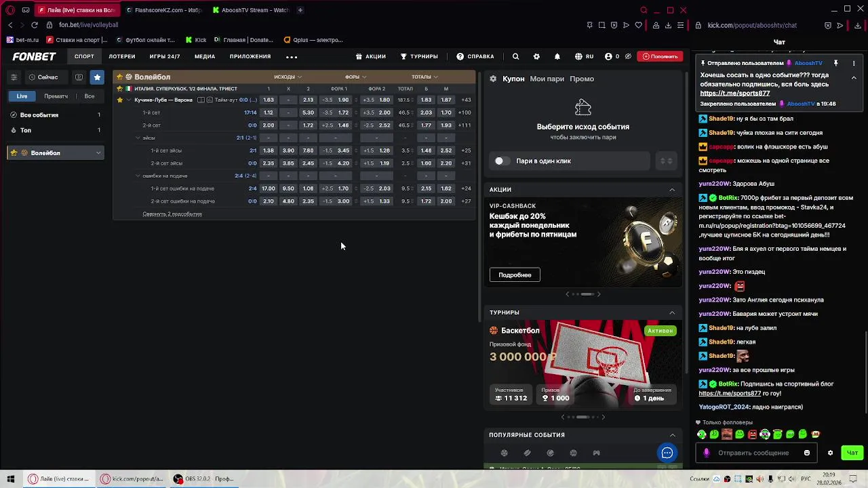Expand the Исходы column dropdown

coord(288,77)
